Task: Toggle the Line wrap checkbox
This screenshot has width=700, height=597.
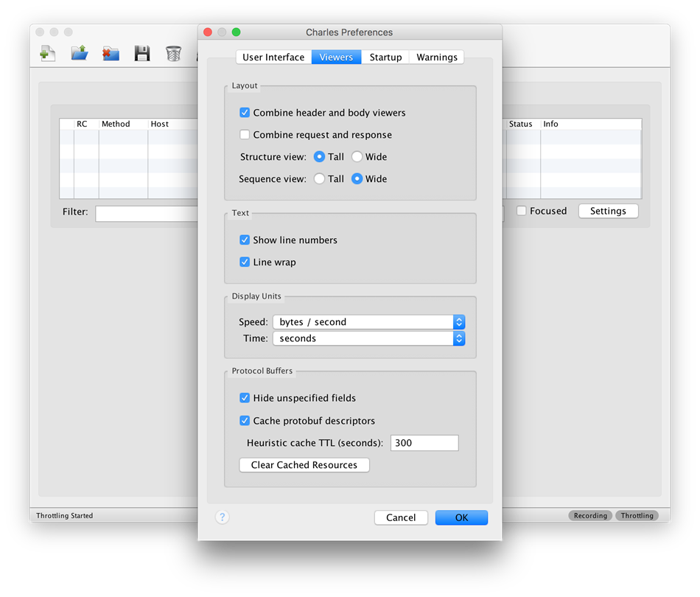Action: point(245,262)
